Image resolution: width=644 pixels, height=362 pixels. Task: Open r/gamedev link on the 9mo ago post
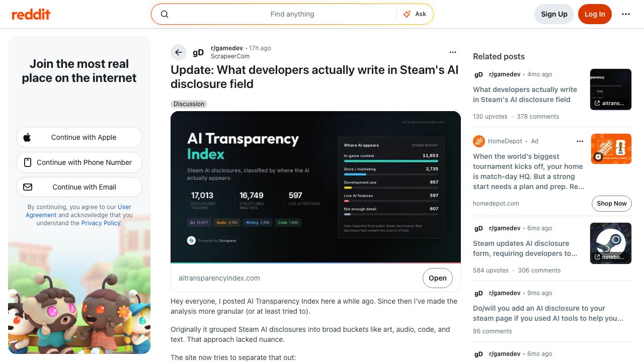[x=505, y=293]
